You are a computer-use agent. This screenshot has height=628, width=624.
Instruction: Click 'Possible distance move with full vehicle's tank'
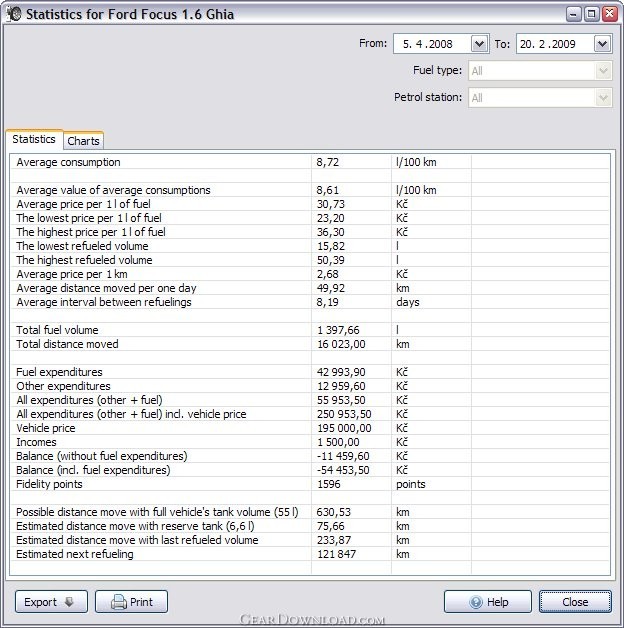[x=157, y=512]
